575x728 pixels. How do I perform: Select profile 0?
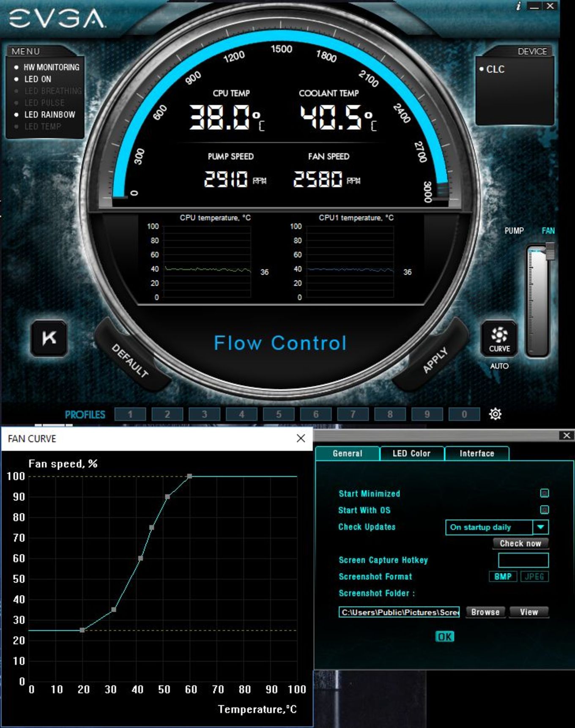click(464, 414)
